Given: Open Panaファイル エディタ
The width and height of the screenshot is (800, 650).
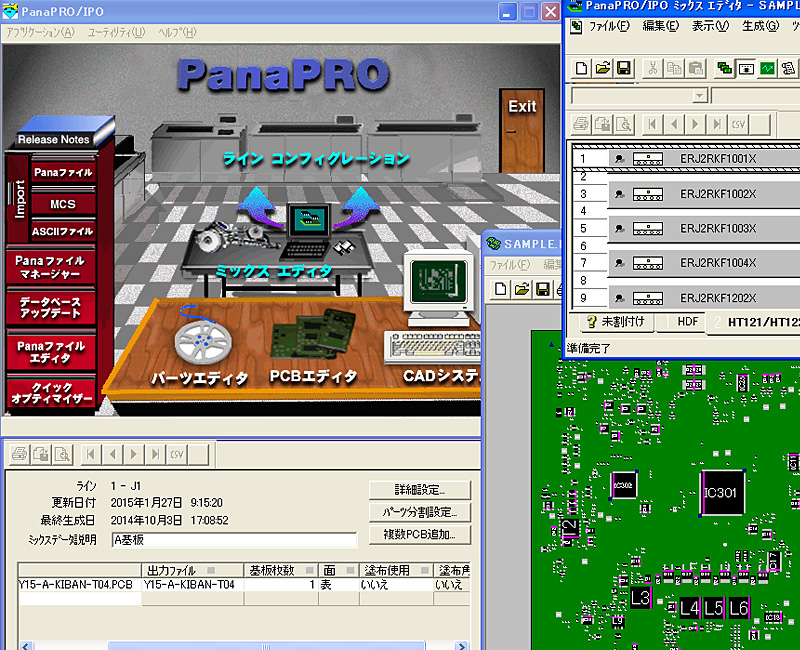Looking at the screenshot, I should (x=51, y=352).
